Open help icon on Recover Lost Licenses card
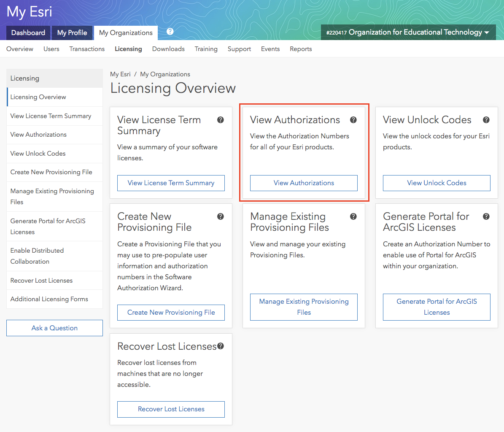 pyautogui.click(x=221, y=346)
